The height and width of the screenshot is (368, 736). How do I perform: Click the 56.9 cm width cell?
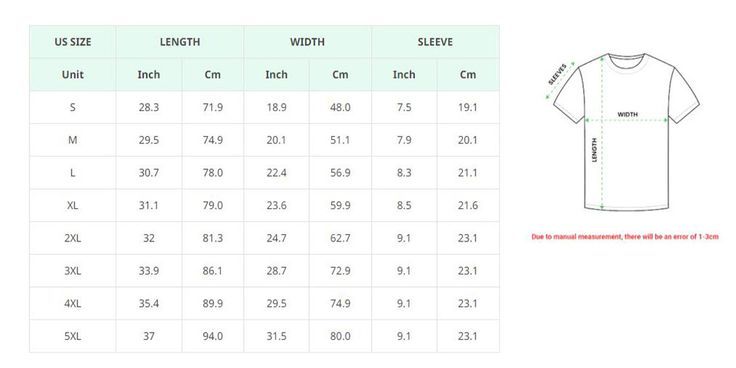(340, 173)
